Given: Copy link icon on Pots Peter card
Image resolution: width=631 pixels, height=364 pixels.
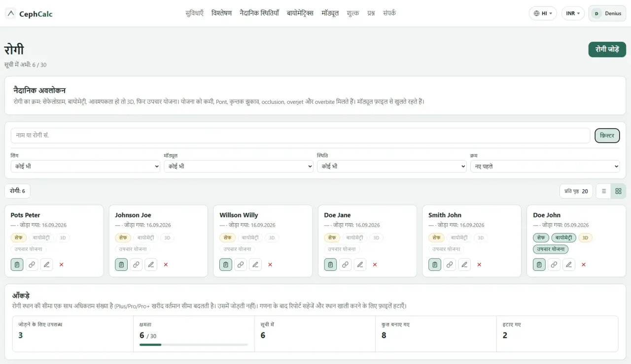Looking at the screenshot, I should (32, 265).
